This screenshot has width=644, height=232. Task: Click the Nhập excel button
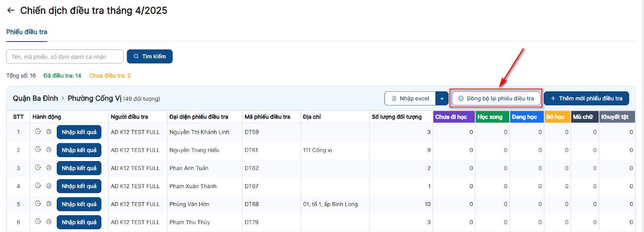[x=410, y=99]
